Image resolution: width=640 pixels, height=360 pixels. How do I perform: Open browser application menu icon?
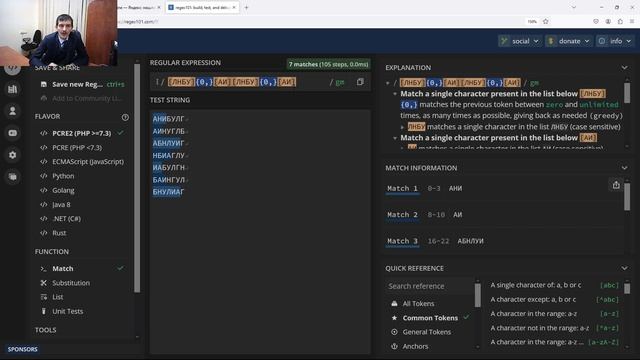coord(632,21)
